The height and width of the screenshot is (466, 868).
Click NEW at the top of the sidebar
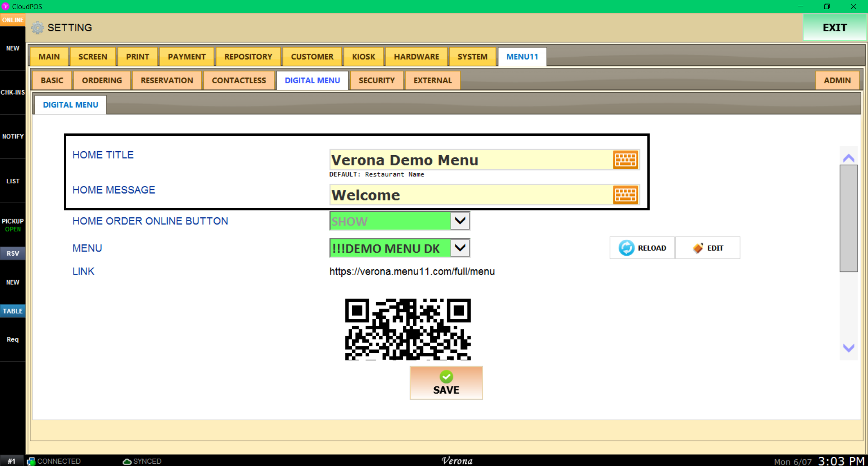tap(13, 48)
